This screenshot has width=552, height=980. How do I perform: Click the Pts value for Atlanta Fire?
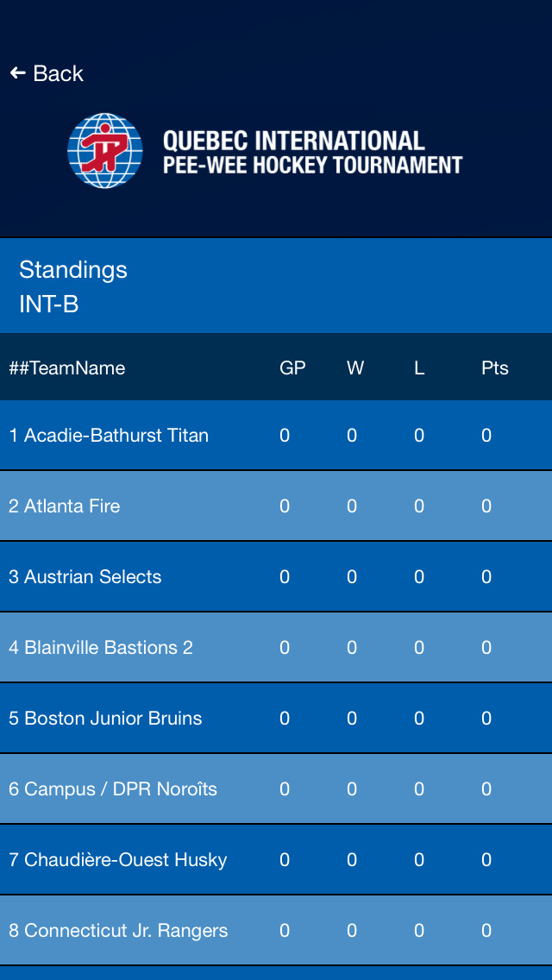[486, 506]
